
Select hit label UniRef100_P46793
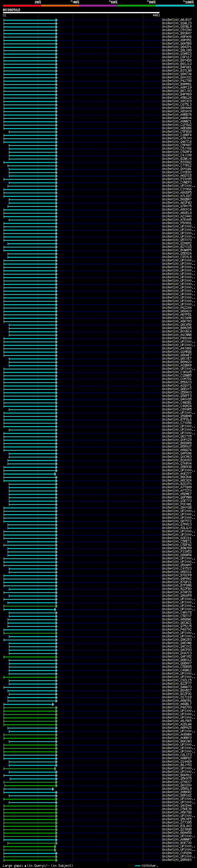[x=177, y=707]
